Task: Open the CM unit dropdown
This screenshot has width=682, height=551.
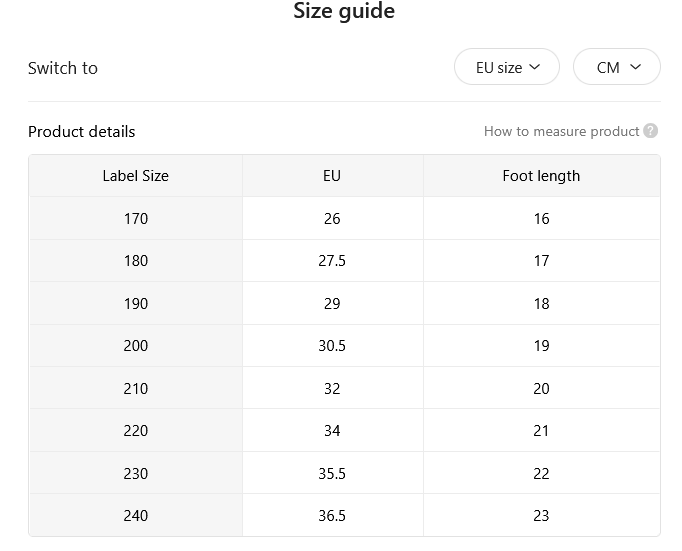Action: tap(617, 67)
